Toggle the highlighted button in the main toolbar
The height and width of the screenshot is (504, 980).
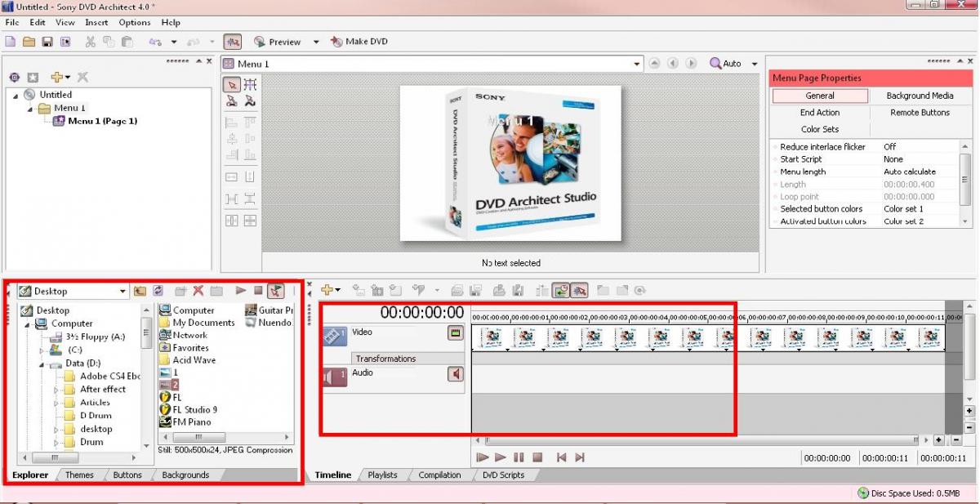tap(232, 42)
